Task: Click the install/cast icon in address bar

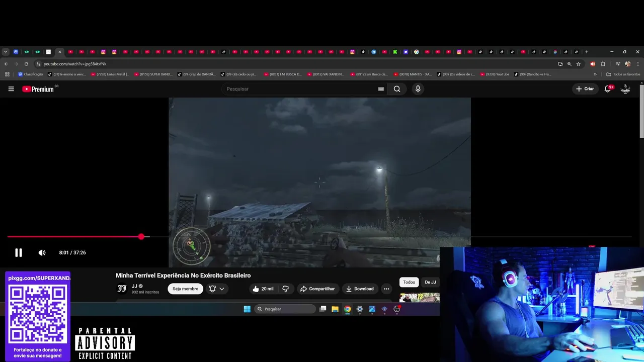Action: [560, 64]
